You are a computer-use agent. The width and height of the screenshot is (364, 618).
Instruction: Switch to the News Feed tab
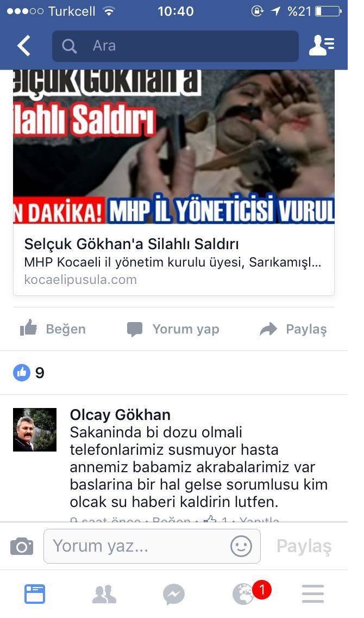coord(35,594)
